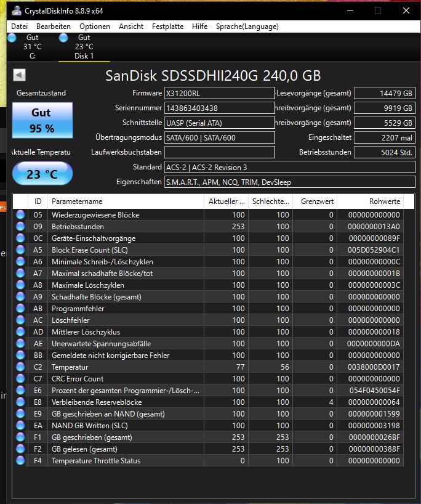Click raw value 005D052904C1
Viewport: 421px width, 504px height.
[x=374, y=250]
